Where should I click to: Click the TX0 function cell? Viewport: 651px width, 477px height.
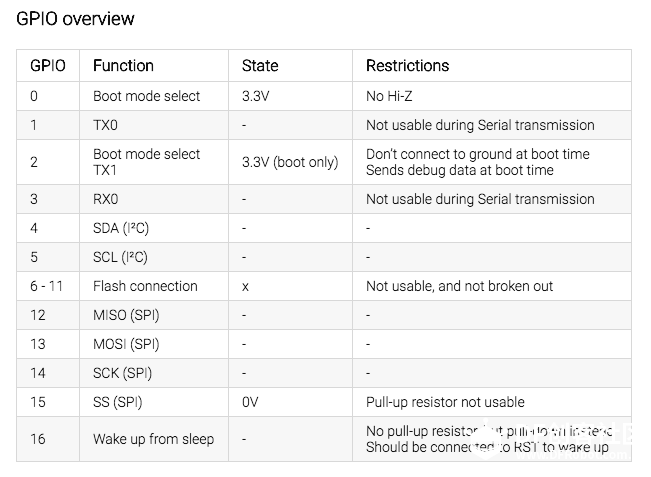pos(154,125)
